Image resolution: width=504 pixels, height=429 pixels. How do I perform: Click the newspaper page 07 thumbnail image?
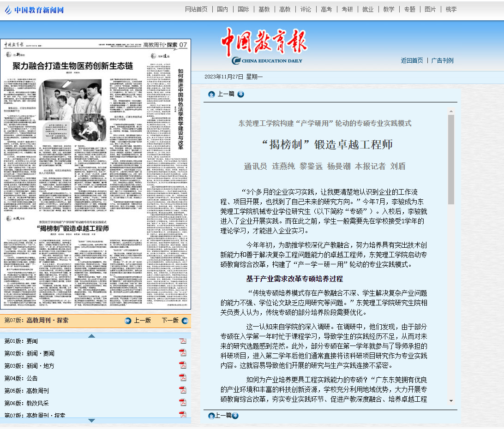[96, 174]
